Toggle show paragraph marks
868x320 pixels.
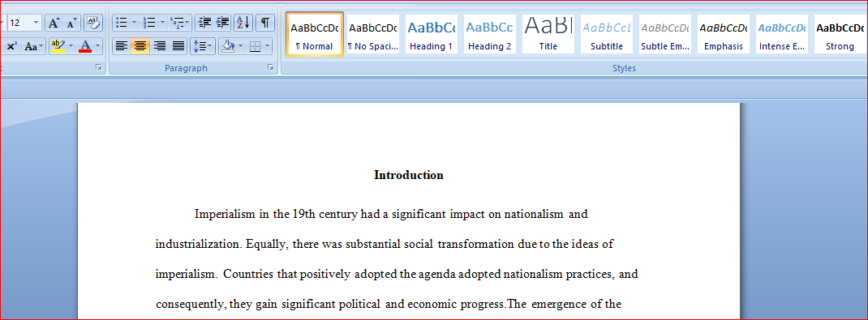pos(265,23)
